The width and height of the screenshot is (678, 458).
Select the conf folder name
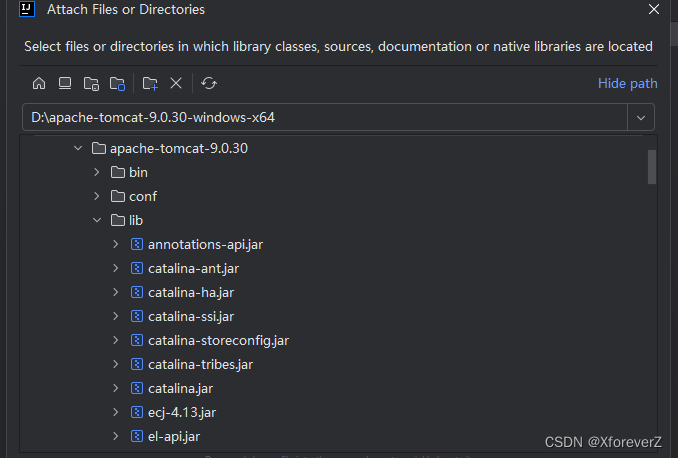(143, 197)
